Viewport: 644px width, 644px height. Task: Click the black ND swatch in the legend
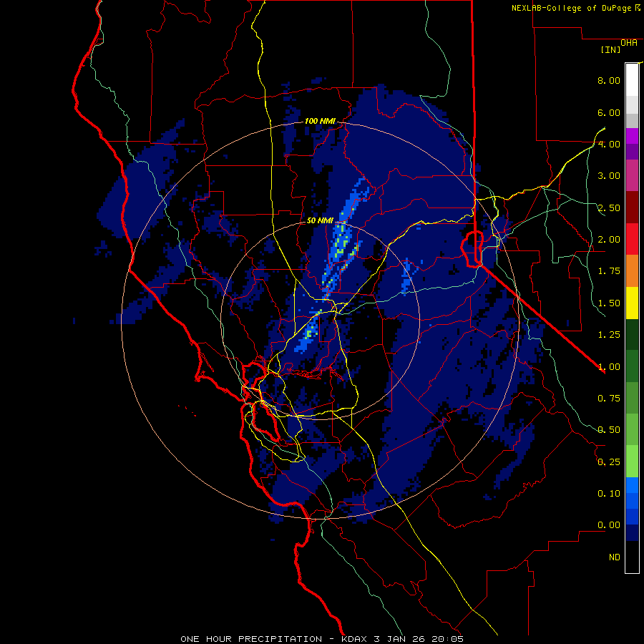coord(632,557)
